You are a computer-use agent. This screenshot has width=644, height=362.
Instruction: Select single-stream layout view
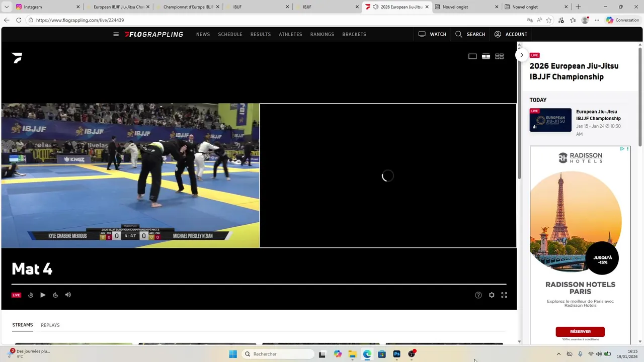(472, 56)
